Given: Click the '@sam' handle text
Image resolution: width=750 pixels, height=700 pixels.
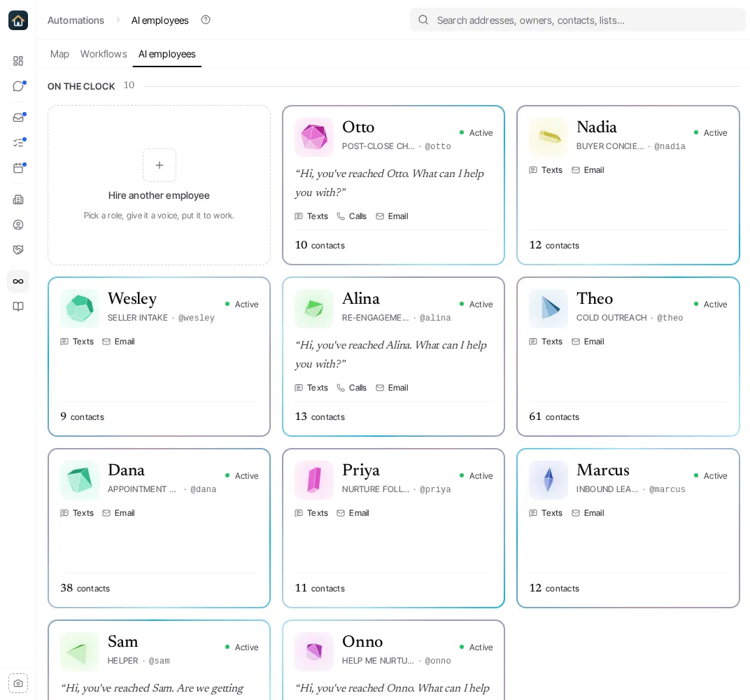Looking at the screenshot, I should coord(160,661).
